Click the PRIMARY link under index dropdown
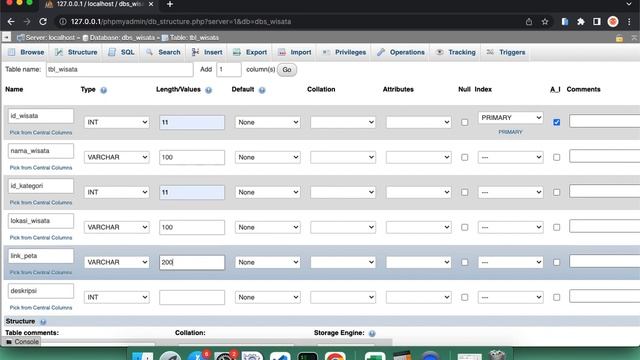The image size is (640, 360). point(510,132)
